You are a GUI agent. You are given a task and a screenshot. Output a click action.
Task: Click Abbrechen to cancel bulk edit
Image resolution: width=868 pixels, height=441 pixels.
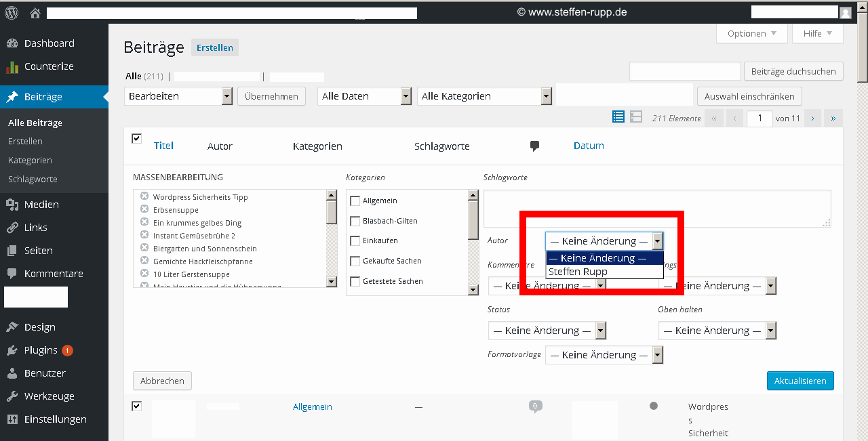pyautogui.click(x=162, y=381)
